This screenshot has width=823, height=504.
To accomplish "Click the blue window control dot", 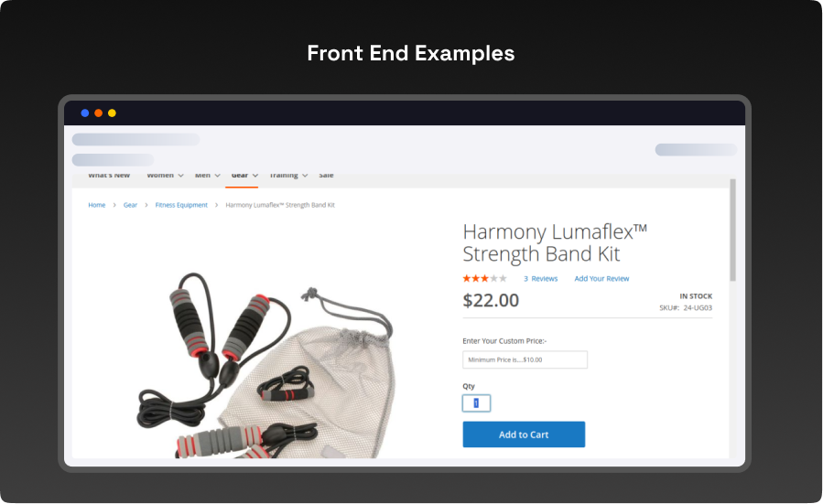I will coord(84,113).
